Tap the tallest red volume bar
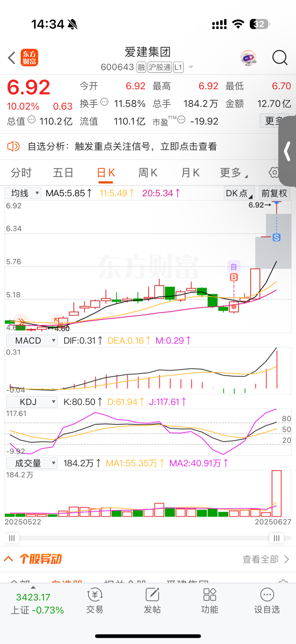Screen dimensions: 296x644 276,493
